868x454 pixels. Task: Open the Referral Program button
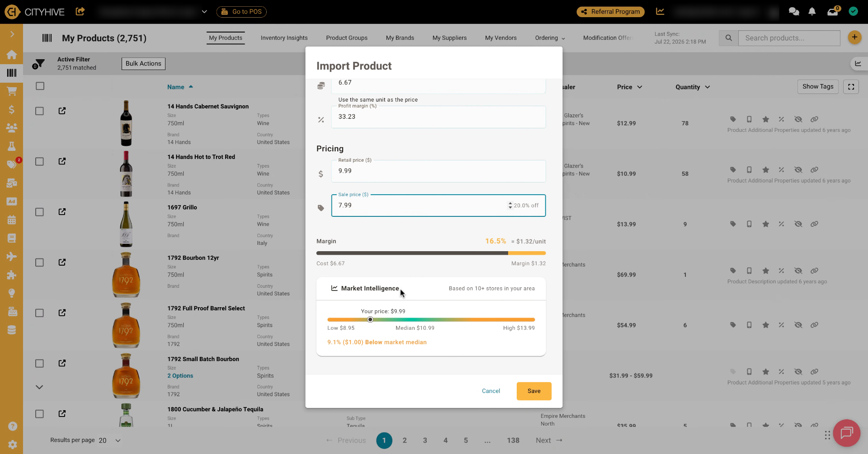[x=610, y=12]
